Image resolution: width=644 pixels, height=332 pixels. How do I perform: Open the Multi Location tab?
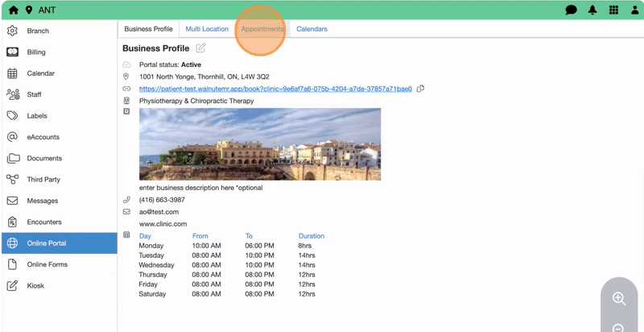click(207, 29)
